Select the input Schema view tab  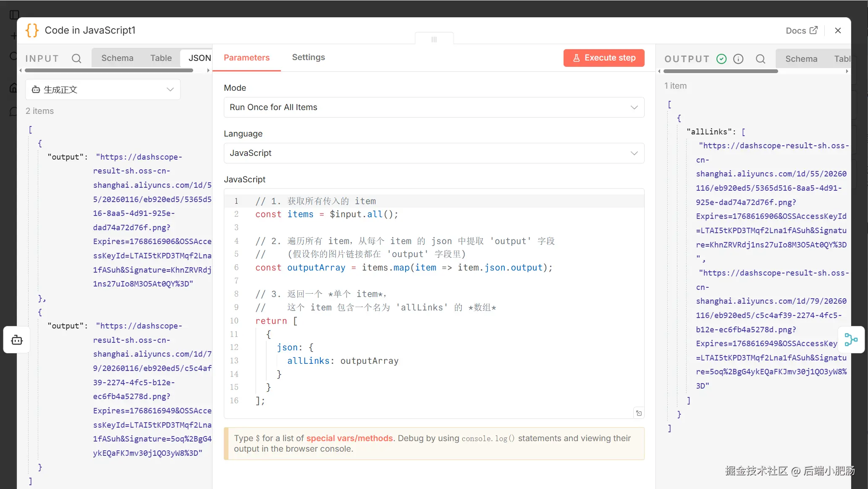117,58
